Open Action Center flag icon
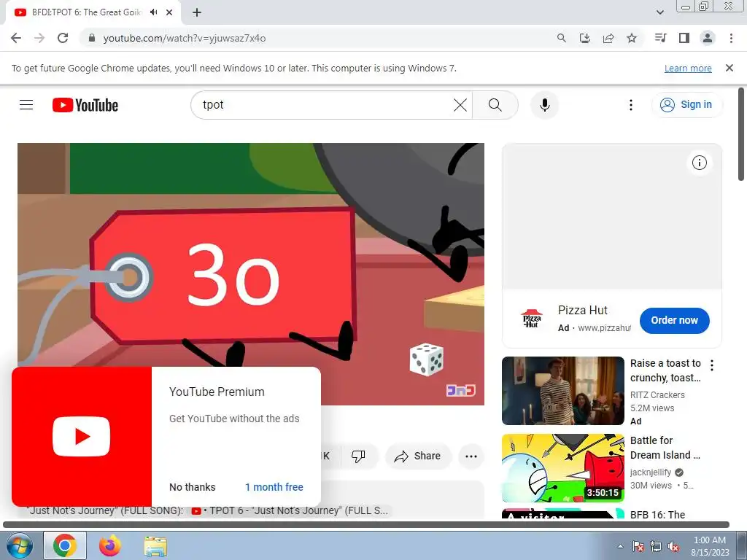The height and width of the screenshot is (560, 747). point(638,546)
